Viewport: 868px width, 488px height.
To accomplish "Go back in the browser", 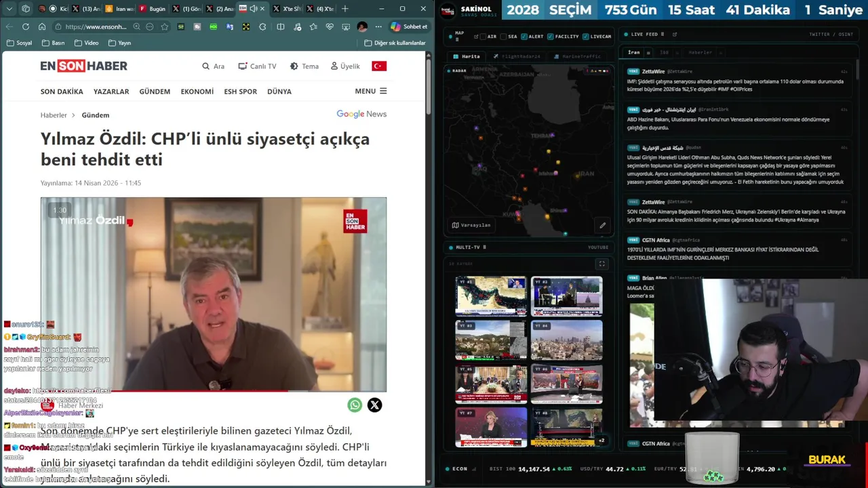I will 9,26.
